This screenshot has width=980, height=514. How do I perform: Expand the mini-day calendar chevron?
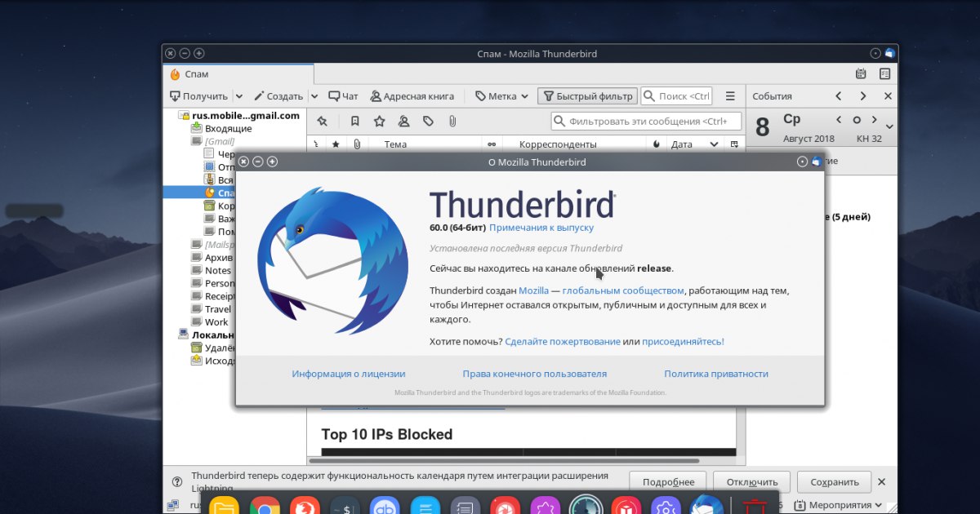pyautogui.click(x=889, y=126)
